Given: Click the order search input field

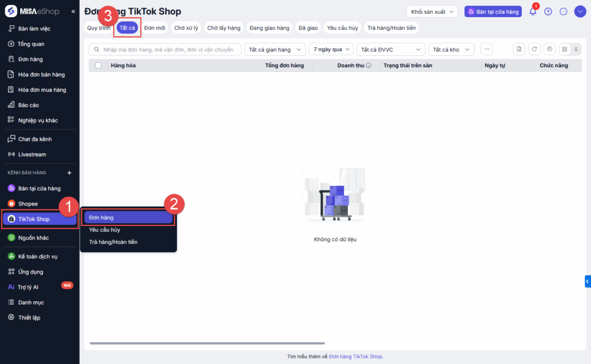Looking at the screenshot, I should [165, 50].
